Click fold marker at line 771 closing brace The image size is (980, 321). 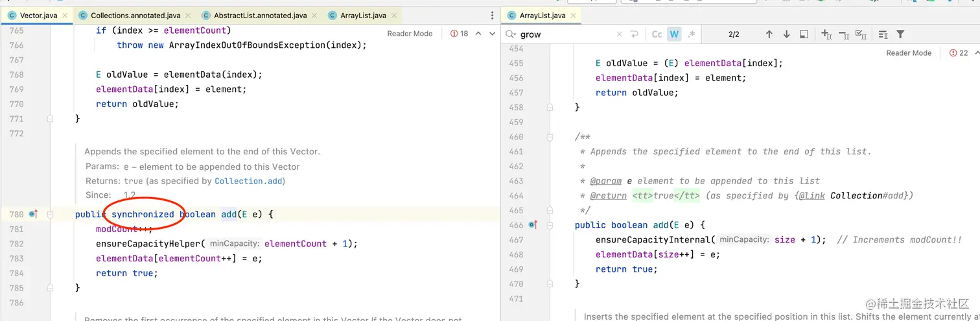point(50,119)
